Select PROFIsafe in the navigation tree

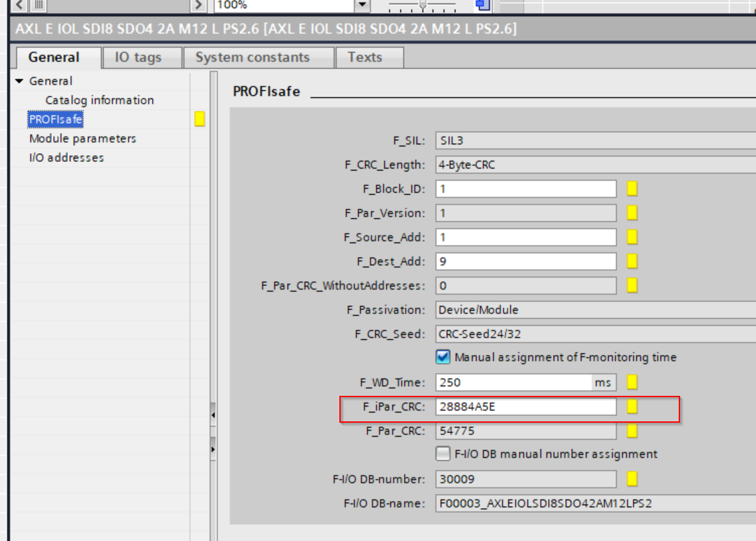(x=56, y=119)
